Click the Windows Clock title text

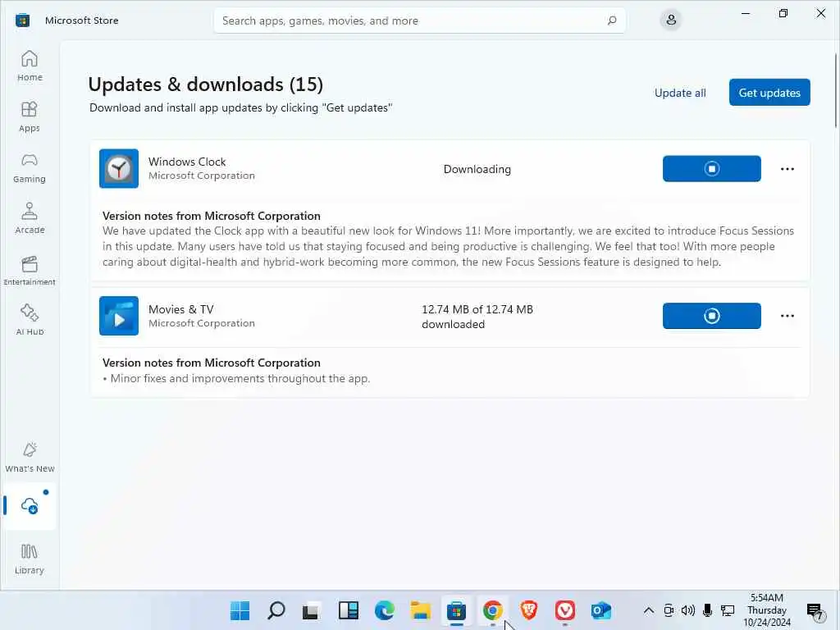(187, 162)
